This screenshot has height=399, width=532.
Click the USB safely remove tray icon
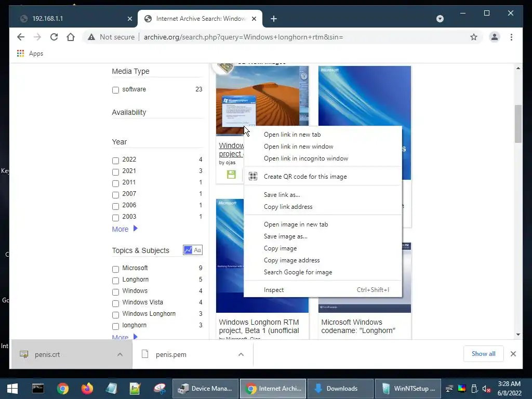tap(474, 389)
